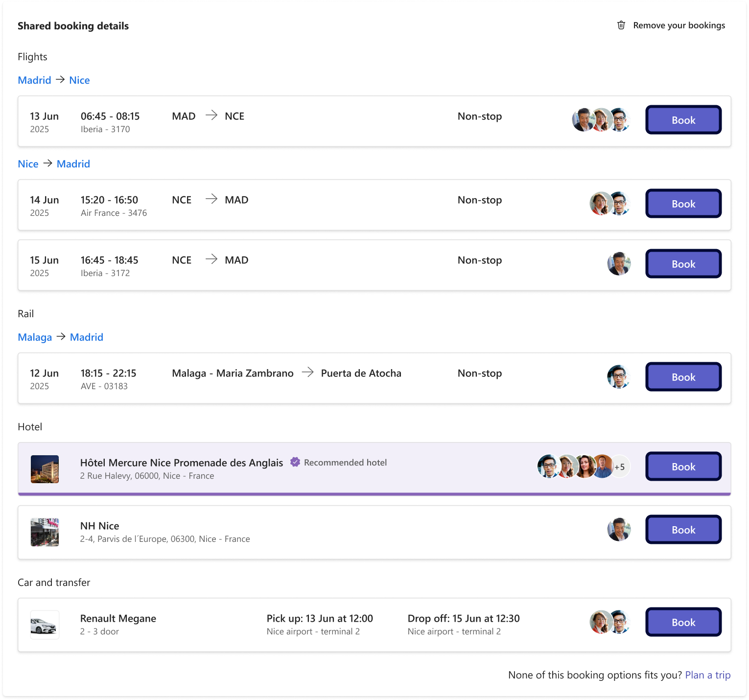Book the Air France 3476 flight
The image size is (749, 700).
click(683, 204)
